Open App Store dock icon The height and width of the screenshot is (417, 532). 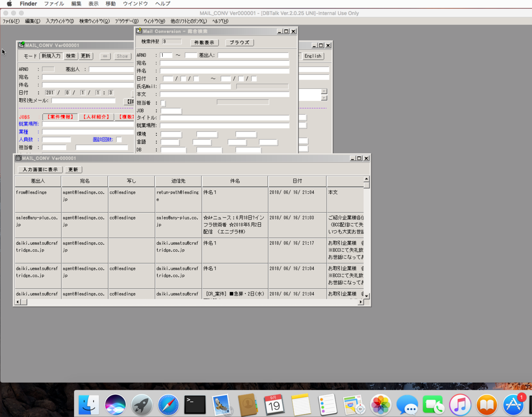pyautogui.click(x=513, y=404)
